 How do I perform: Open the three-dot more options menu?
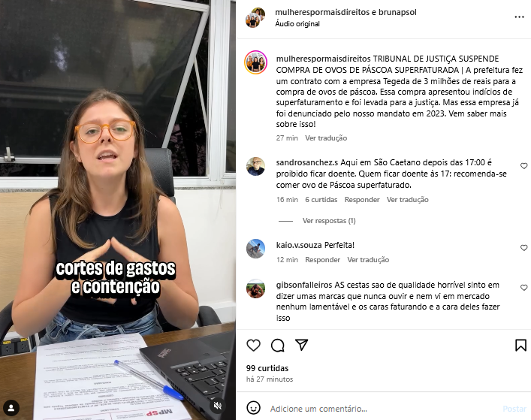pos(519,17)
